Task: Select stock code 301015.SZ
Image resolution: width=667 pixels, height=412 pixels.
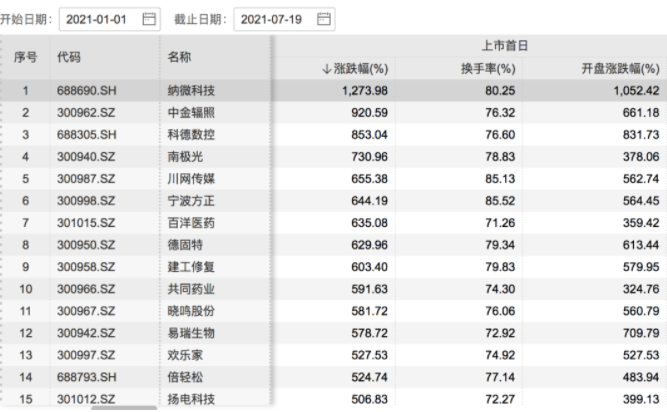Action: pyautogui.click(x=86, y=223)
